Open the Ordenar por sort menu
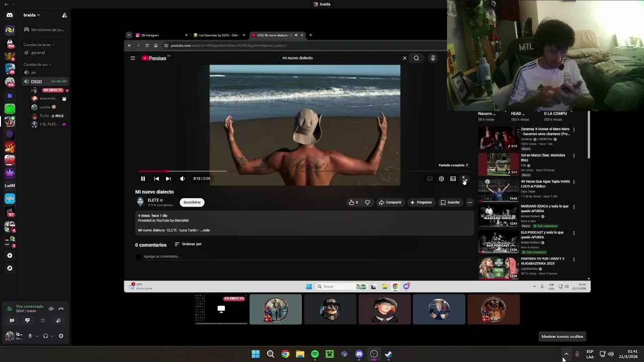This screenshot has width=644, height=362. [188, 244]
